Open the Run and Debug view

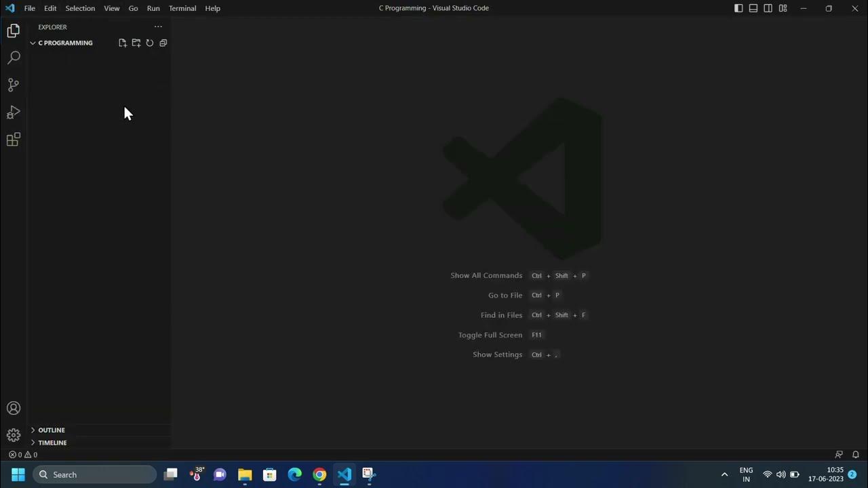[14, 112]
